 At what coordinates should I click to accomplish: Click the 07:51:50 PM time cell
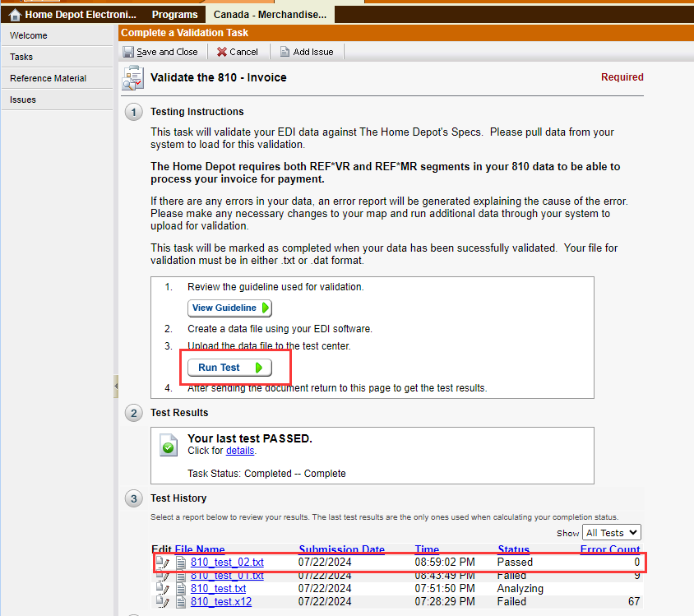point(445,589)
